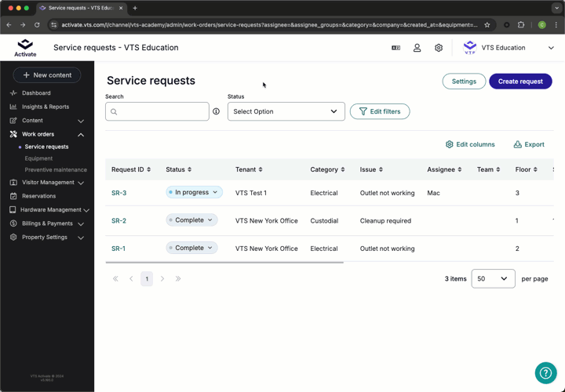
Task: Bookmark this page with the star icon
Action: 487,25
